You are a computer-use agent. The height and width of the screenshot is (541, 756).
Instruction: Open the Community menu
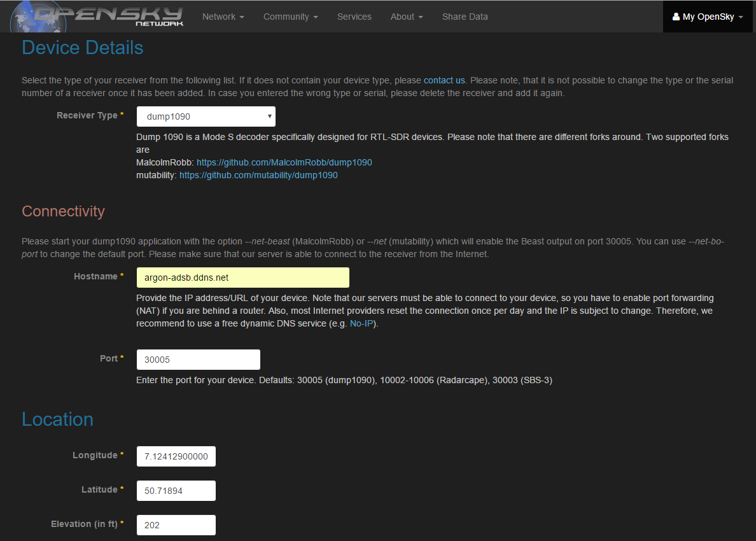pyautogui.click(x=291, y=17)
